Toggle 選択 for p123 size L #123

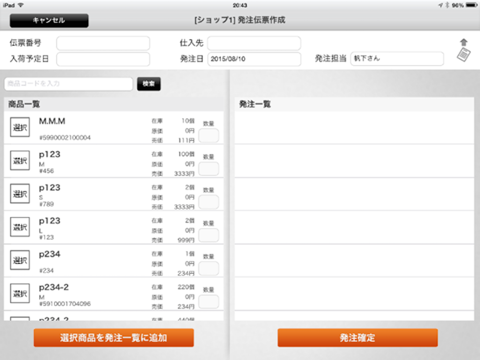(x=20, y=227)
